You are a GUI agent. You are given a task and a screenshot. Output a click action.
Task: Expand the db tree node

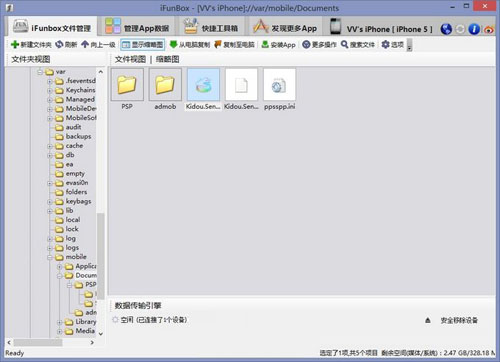[50, 155]
